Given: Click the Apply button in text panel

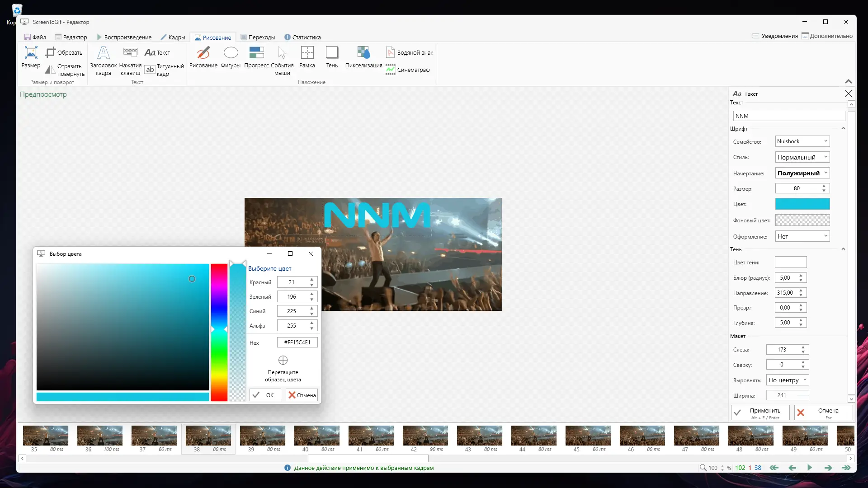Looking at the screenshot, I should (x=760, y=412).
